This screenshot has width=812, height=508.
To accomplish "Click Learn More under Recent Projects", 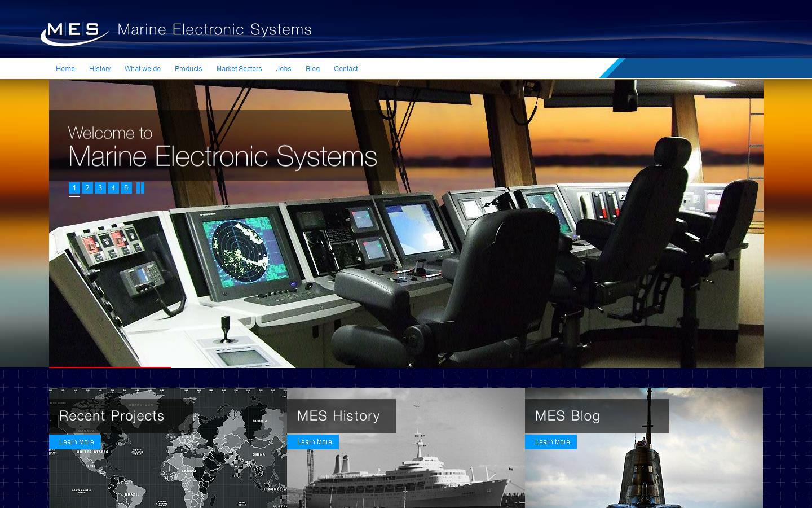I will point(76,442).
